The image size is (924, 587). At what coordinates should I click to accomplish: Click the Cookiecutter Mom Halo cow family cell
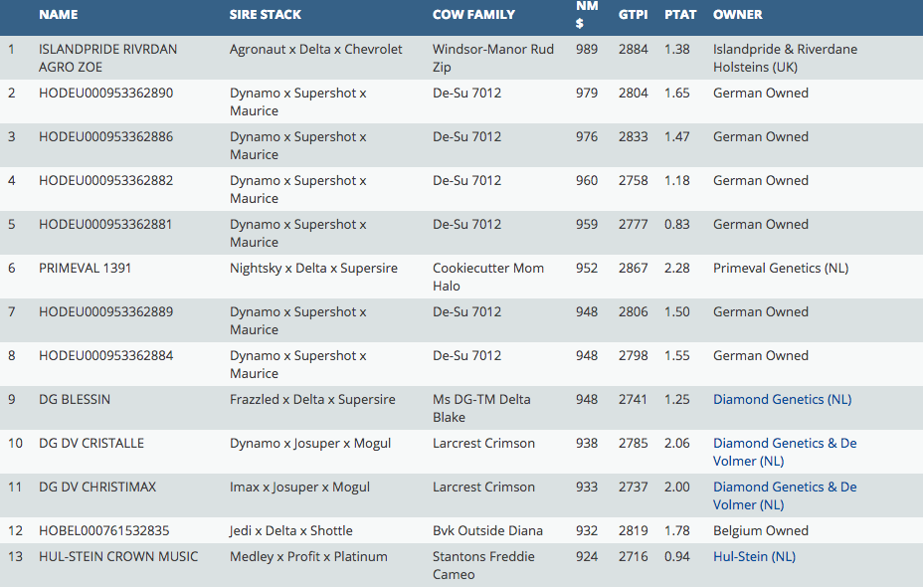pos(487,277)
